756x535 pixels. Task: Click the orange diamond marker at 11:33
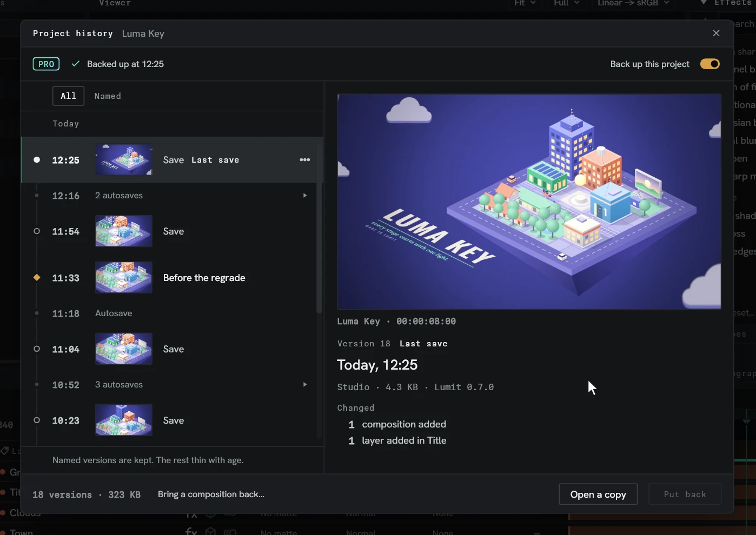point(37,277)
